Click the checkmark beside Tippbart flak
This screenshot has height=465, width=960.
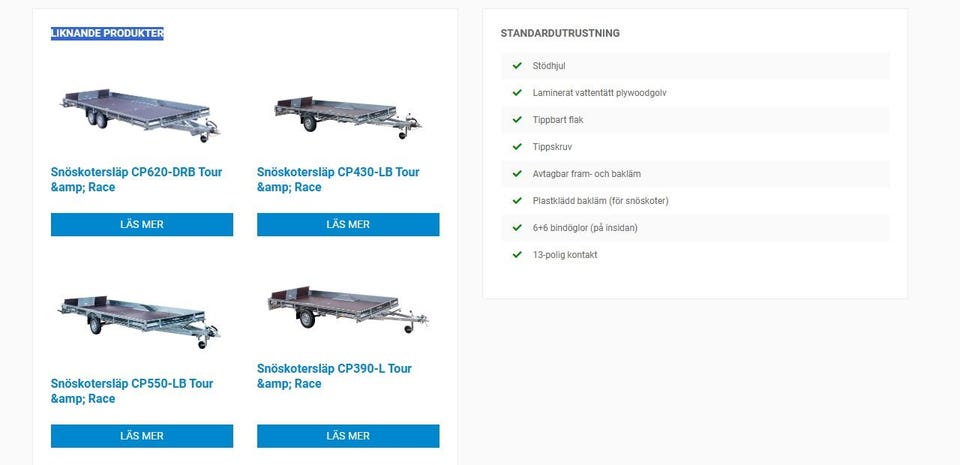517,120
